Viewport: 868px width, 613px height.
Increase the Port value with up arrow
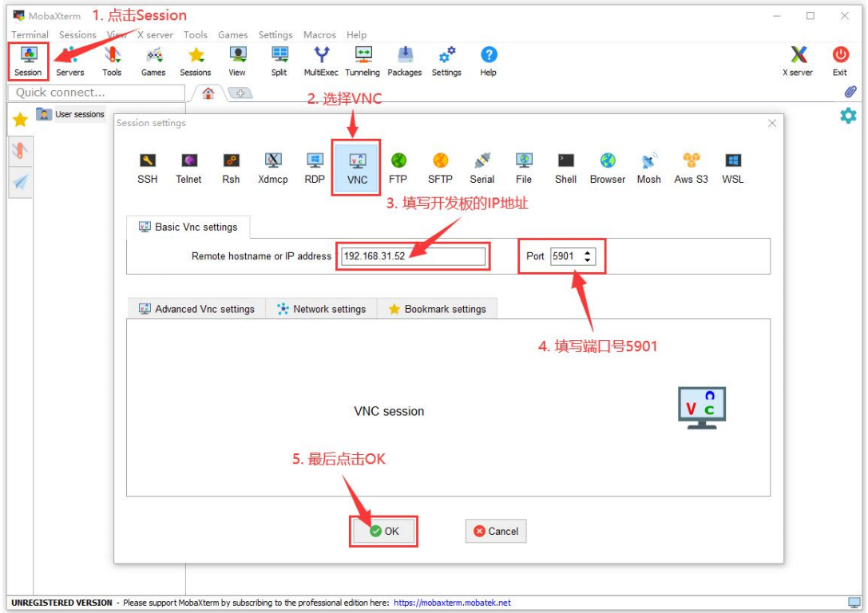point(588,252)
